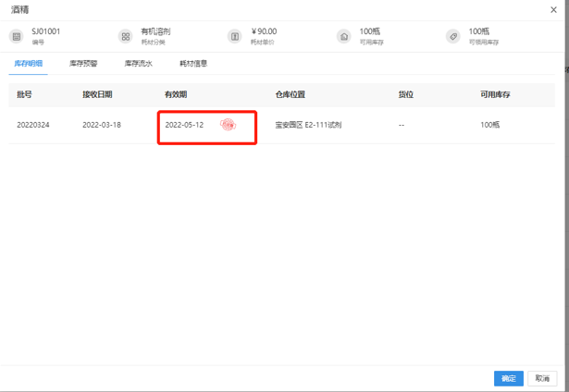The height and width of the screenshot is (392, 569).
Task: Select expiry date 2022-05-12 cell
Action: click(x=184, y=125)
